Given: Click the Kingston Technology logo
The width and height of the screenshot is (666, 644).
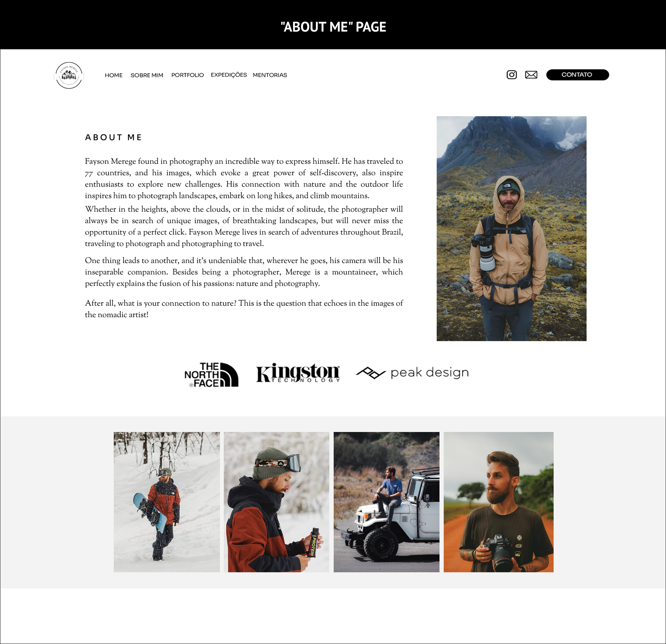Looking at the screenshot, I should pos(298,373).
